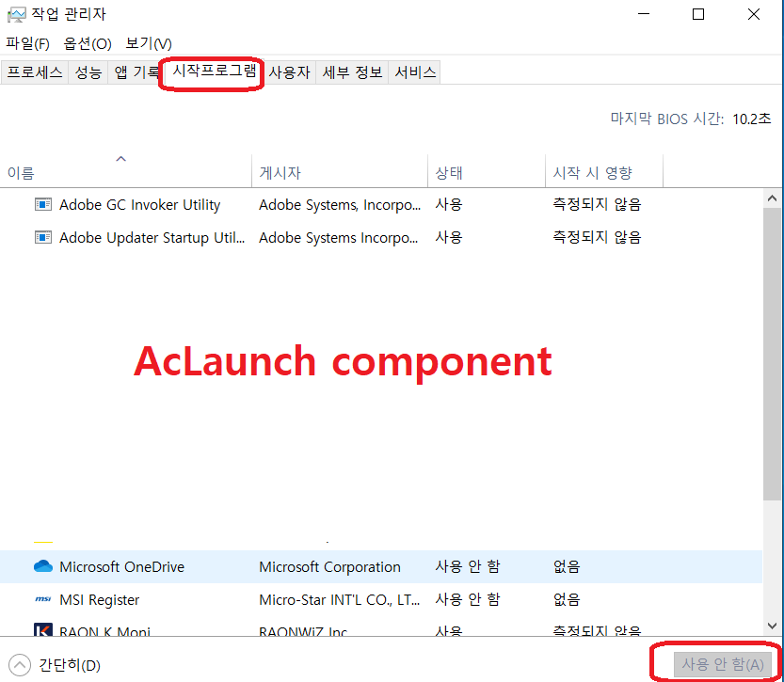Click the vertical scrollbar thumb
The width and height of the screenshot is (784, 682).
pyautogui.click(x=772, y=354)
